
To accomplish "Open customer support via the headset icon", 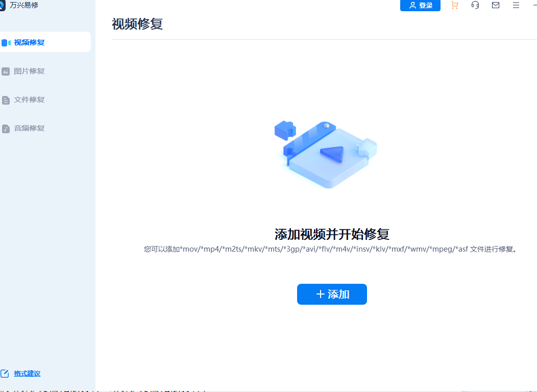I will 475,5.
